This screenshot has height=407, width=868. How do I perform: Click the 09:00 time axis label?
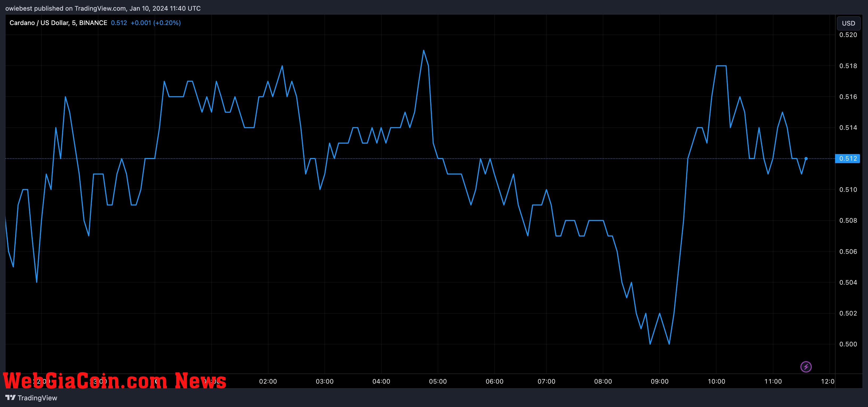[659, 381]
